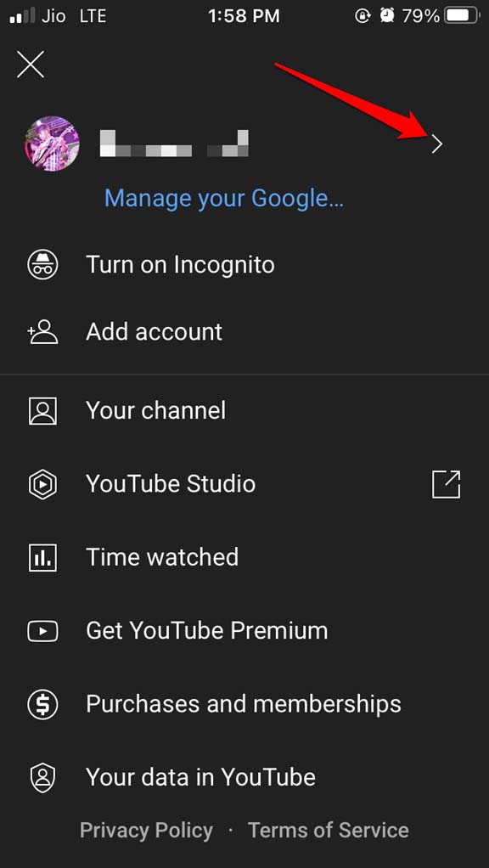Tap the external-link icon beside YouTube Studio

(x=446, y=484)
